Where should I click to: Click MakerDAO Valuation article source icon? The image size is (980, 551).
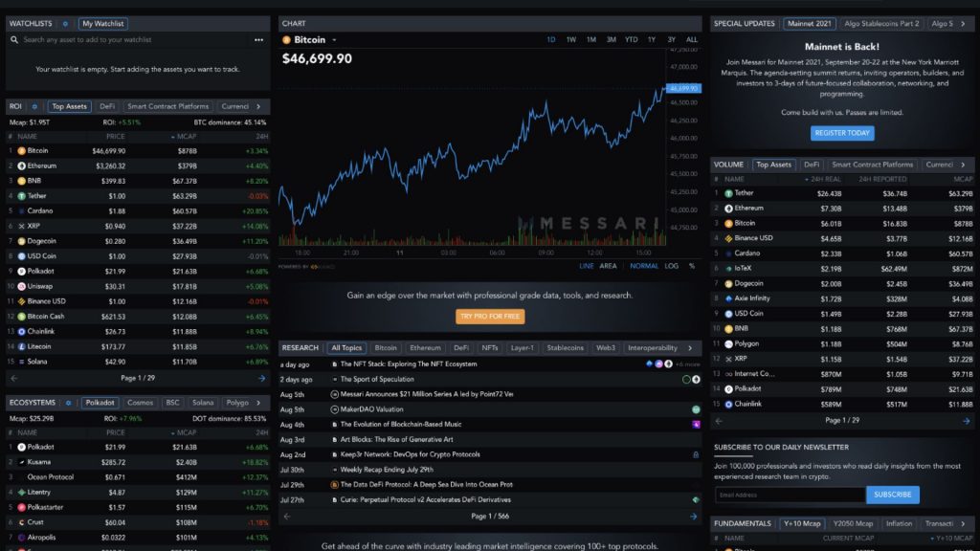[x=334, y=409]
